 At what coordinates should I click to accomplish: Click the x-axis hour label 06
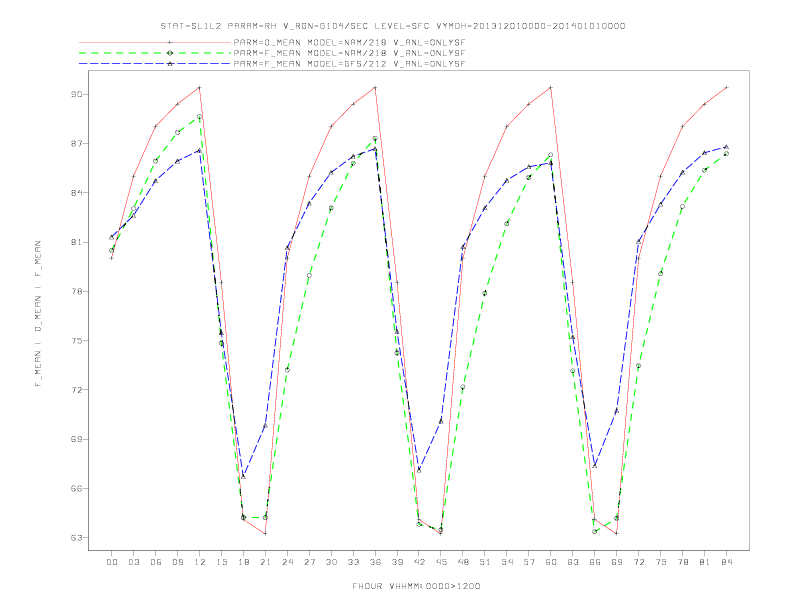click(x=156, y=562)
